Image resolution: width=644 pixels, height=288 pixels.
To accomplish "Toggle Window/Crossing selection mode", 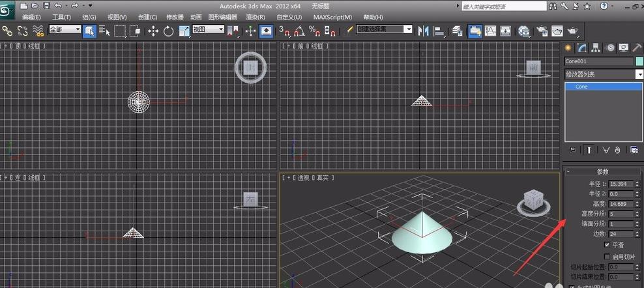I will 135,31.
